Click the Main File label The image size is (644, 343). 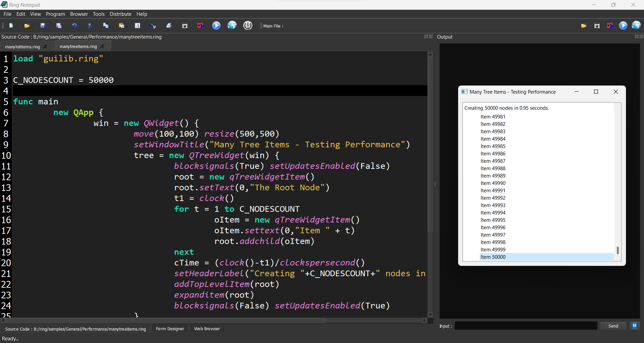pos(273,26)
